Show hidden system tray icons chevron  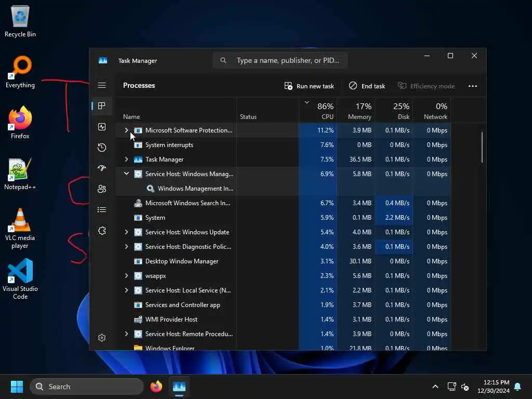[435, 387]
